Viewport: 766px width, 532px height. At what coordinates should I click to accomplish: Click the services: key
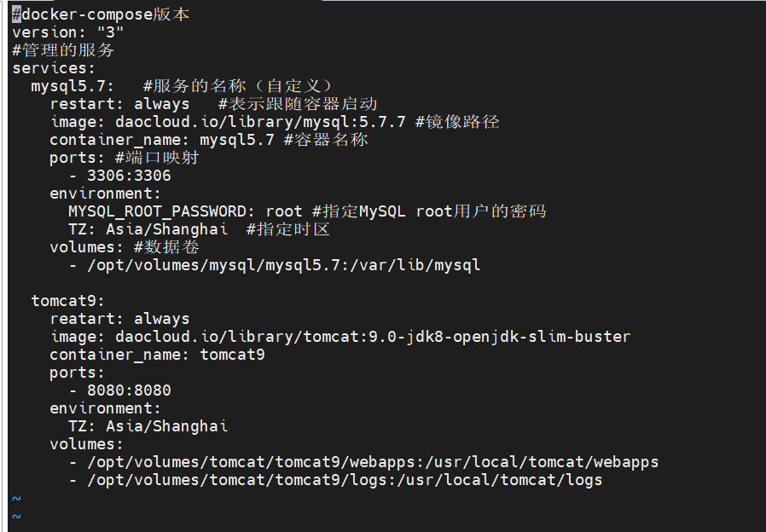point(53,68)
